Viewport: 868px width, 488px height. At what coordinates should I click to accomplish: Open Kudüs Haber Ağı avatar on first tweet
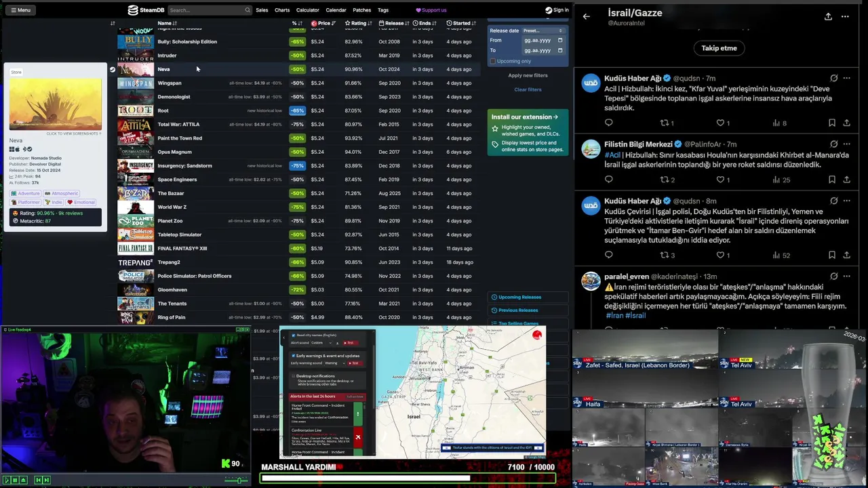(591, 83)
